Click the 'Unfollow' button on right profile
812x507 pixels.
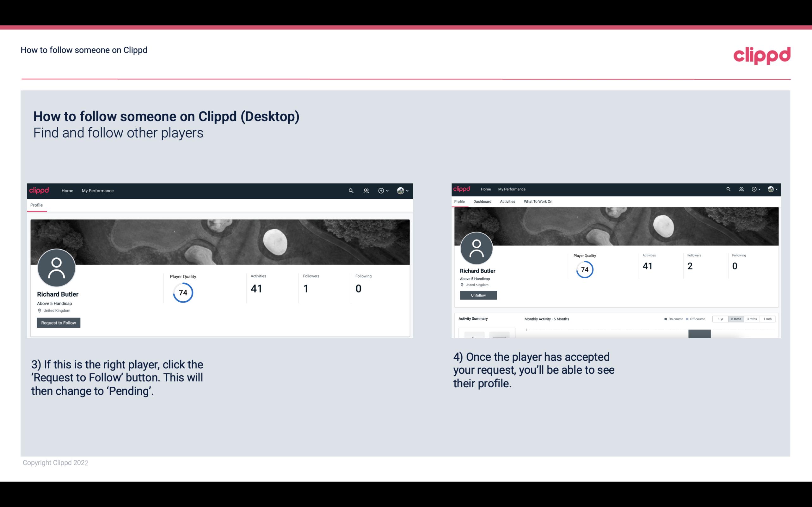(x=478, y=295)
